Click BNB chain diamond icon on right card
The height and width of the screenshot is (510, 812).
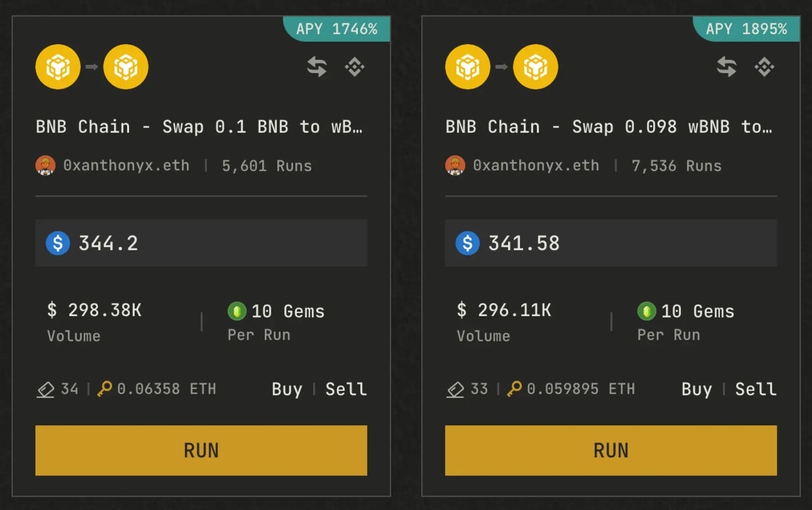pos(764,67)
